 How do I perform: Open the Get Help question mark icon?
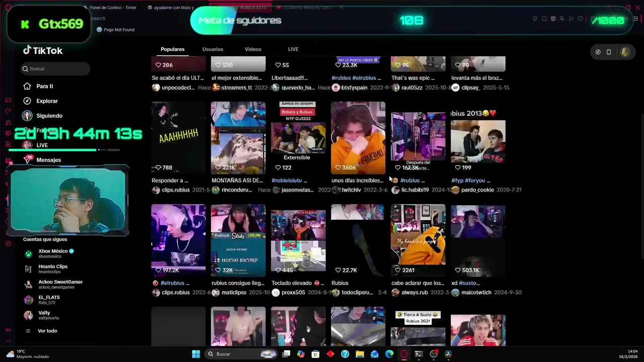click(x=345, y=354)
